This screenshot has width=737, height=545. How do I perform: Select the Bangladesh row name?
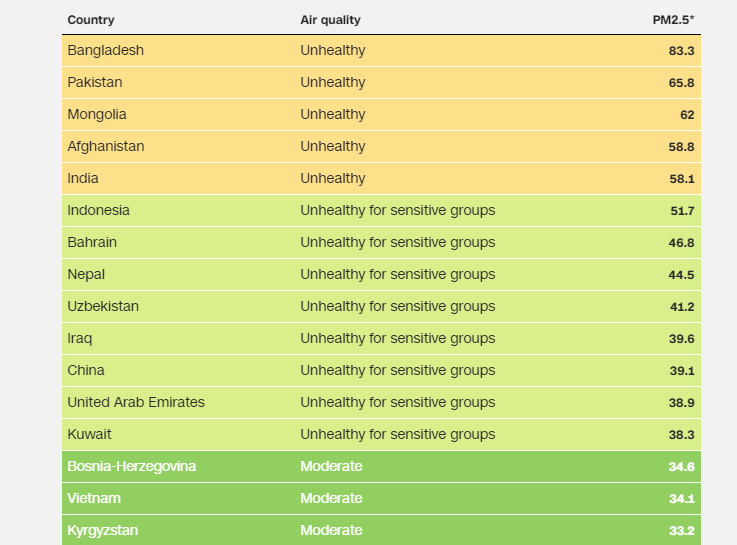(x=105, y=50)
